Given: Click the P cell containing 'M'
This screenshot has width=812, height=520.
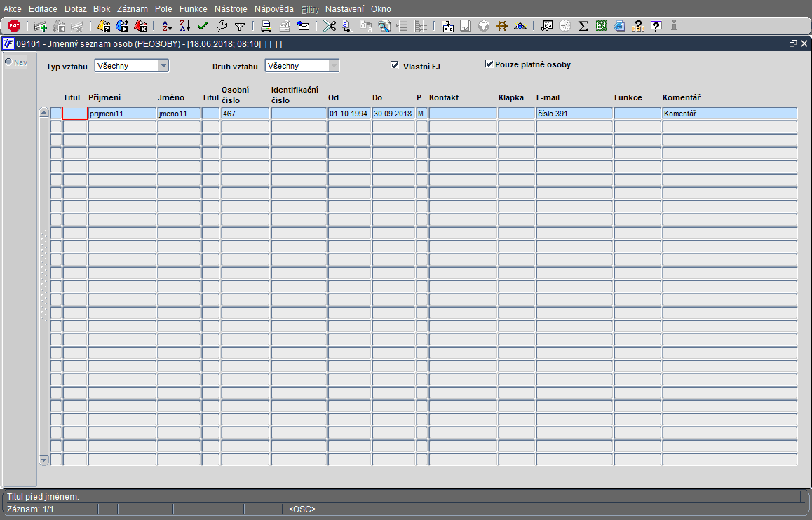Looking at the screenshot, I should [421, 114].
